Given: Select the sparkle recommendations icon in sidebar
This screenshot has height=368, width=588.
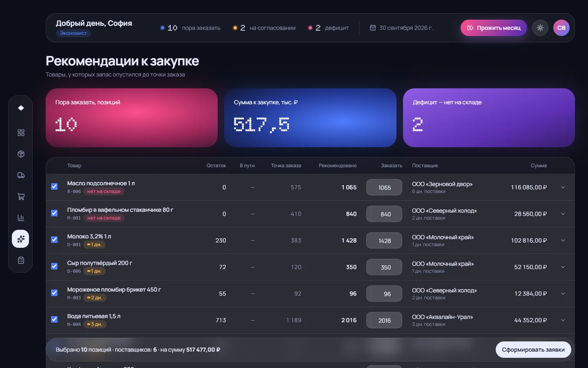Looking at the screenshot, I should pos(20,239).
